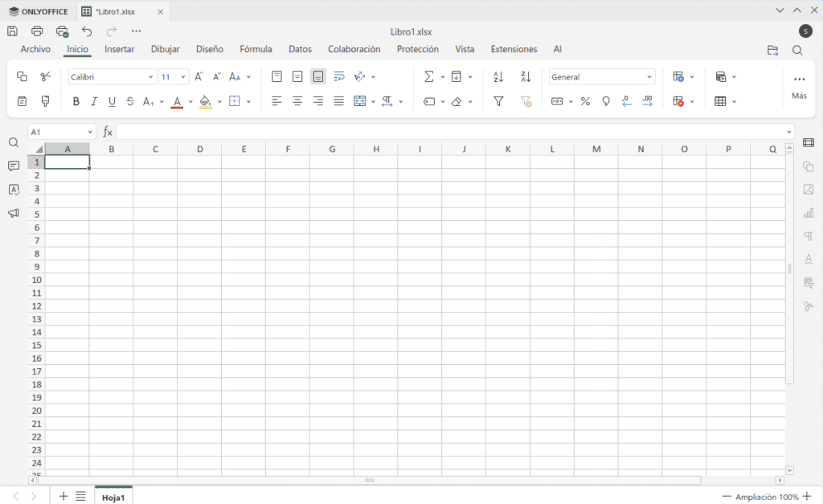The width and height of the screenshot is (823, 504).
Task: Open the A1 cell name box dropdown
Action: pyautogui.click(x=89, y=132)
